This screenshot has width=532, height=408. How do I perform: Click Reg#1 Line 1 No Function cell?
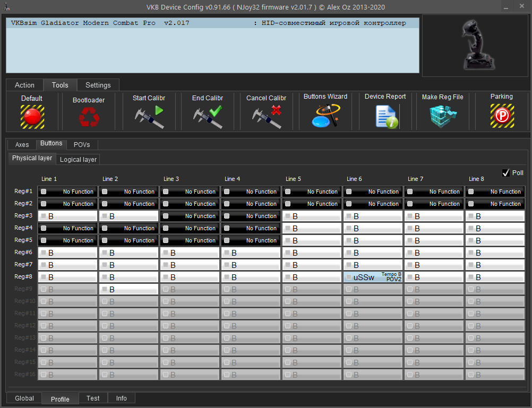(x=67, y=192)
